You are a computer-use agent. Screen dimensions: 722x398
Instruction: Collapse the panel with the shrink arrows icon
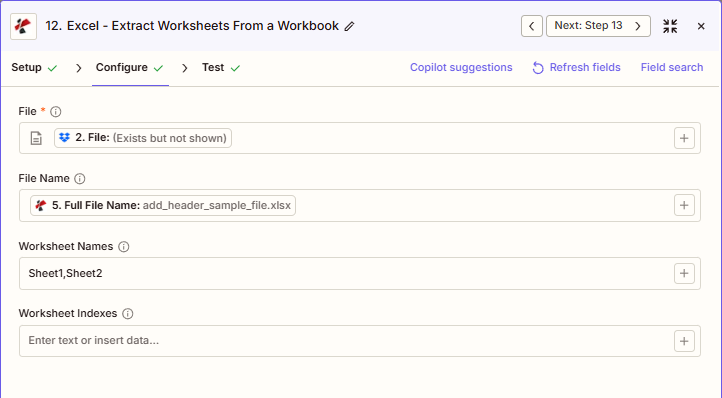(670, 26)
